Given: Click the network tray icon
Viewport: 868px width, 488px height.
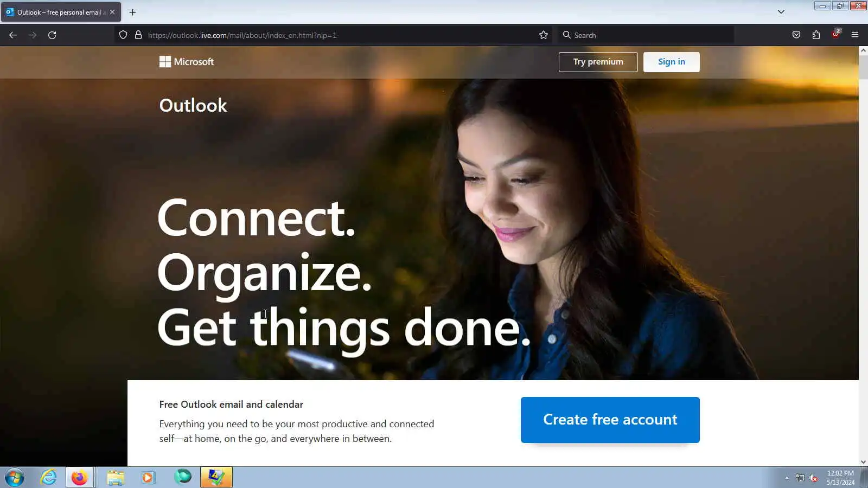Looking at the screenshot, I should [x=800, y=478].
